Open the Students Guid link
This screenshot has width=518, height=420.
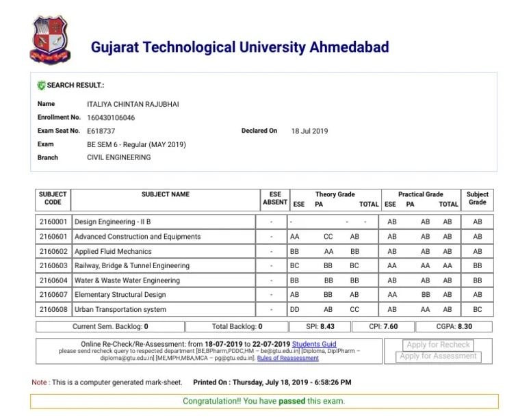[314, 344]
